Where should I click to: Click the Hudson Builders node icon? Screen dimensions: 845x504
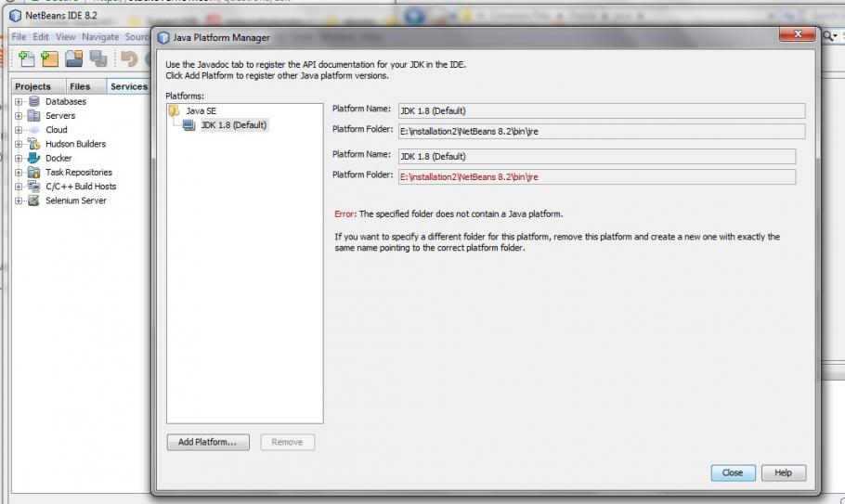click(x=34, y=144)
